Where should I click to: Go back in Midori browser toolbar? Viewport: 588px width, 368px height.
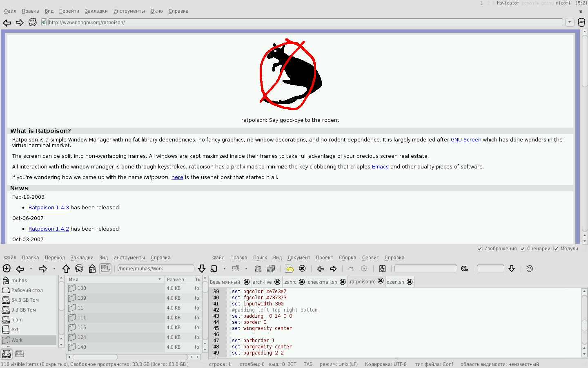click(7, 22)
